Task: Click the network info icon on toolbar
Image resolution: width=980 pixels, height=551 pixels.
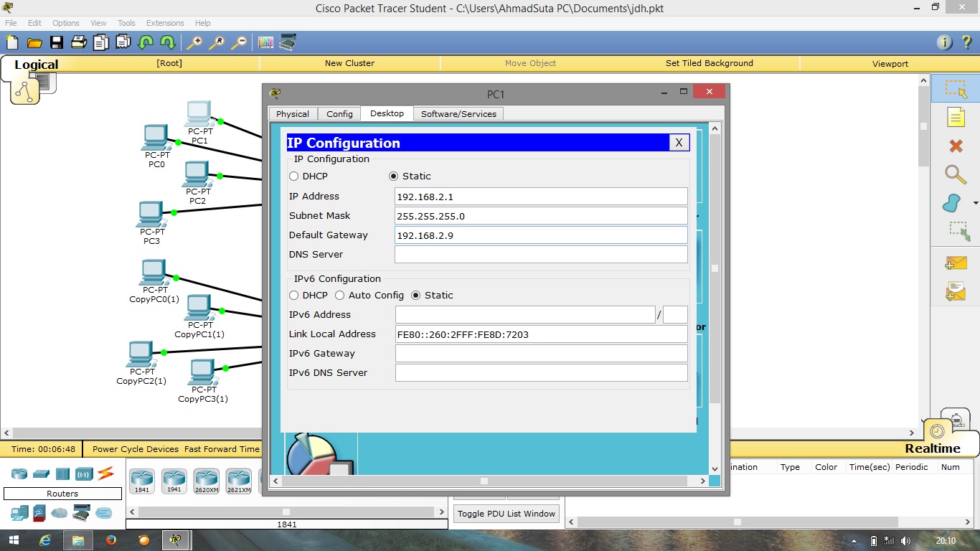Action: tap(945, 42)
